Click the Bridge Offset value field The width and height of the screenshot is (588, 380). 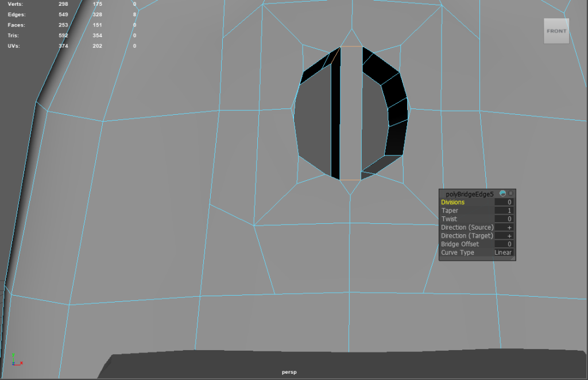[x=504, y=245]
